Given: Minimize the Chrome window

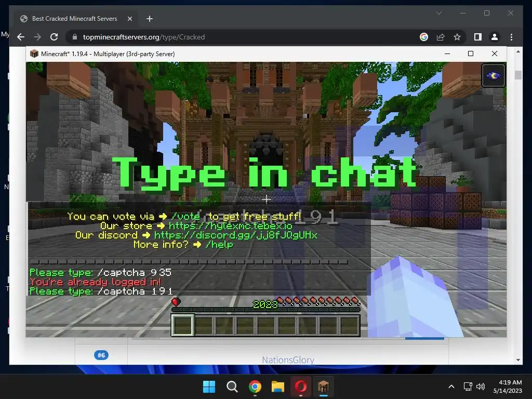Looking at the screenshot, I should [x=463, y=13].
